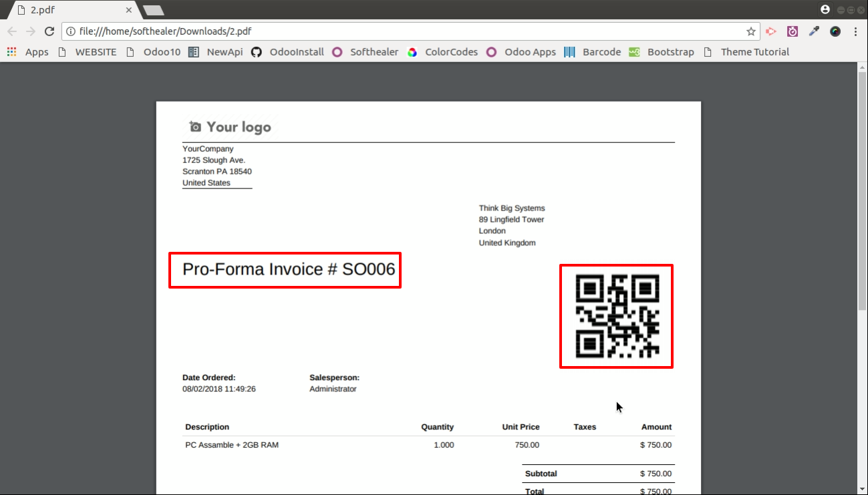Click the Quantity column header

click(438, 427)
